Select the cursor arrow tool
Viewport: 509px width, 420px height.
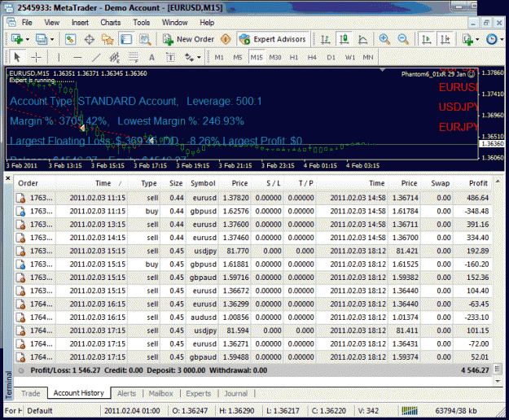[17, 58]
